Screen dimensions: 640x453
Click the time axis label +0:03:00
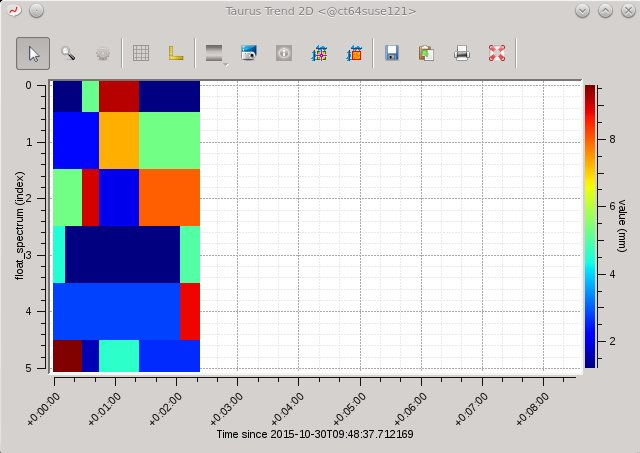point(226,409)
